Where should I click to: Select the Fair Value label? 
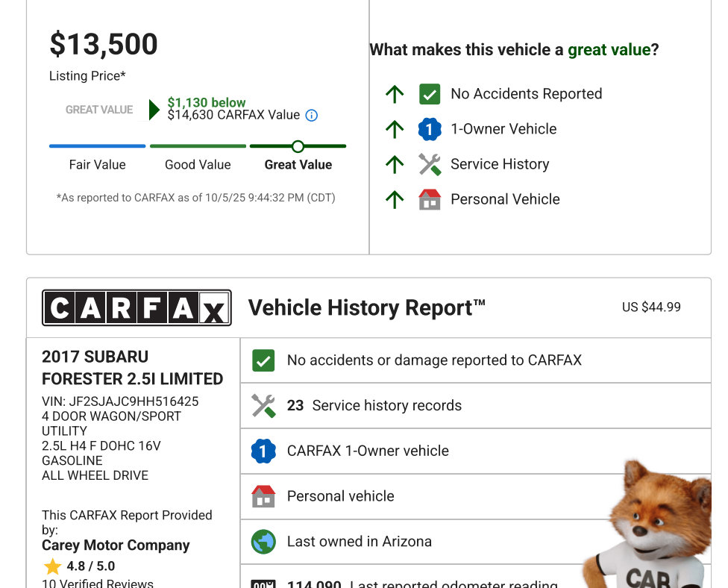[x=97, y=165]
